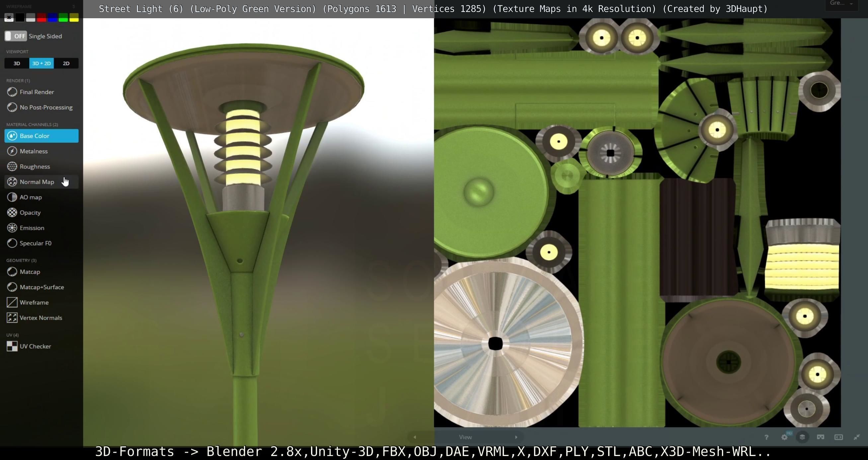Select the Roughness channel icon

(12, 166)
